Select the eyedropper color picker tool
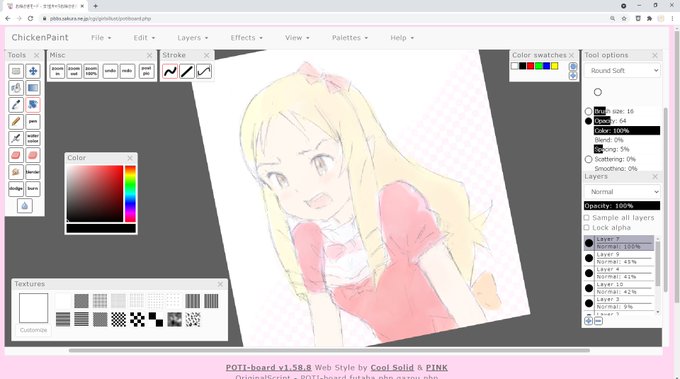The width and height of the screenshot is (680, 379). [16, 105]
